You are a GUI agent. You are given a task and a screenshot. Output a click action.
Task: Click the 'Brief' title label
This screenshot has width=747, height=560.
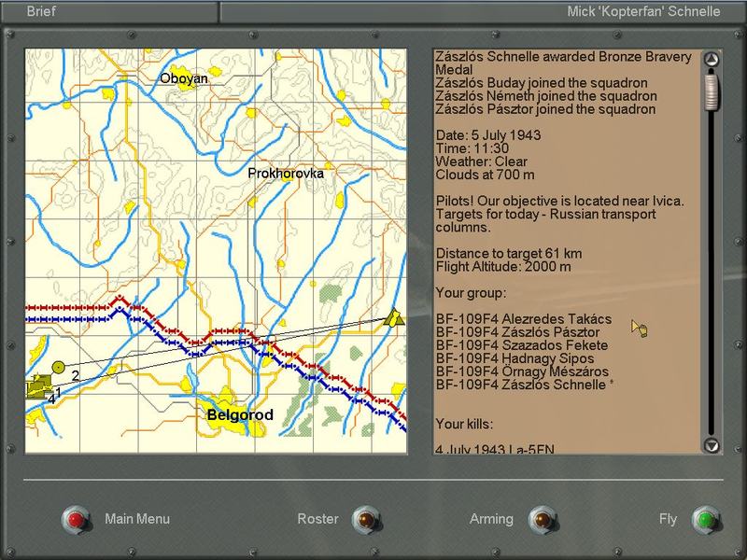point(41,11)
